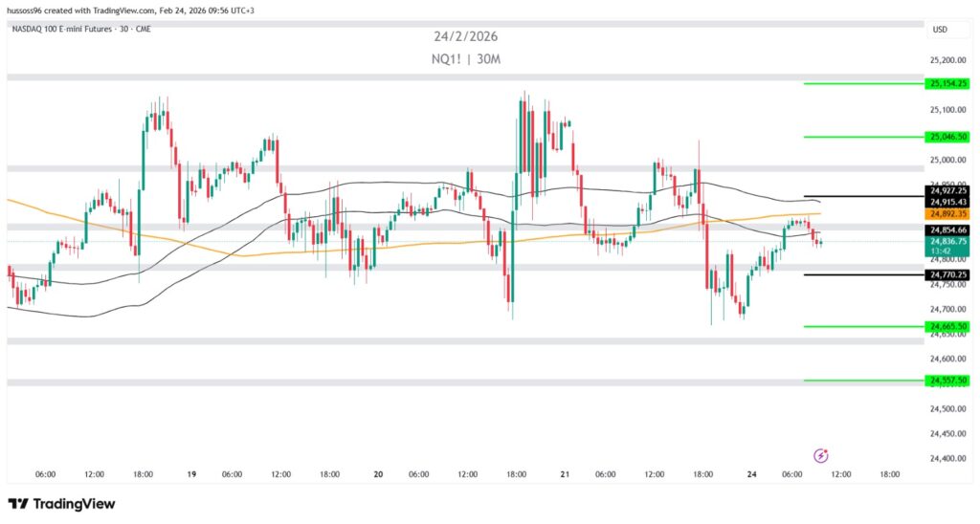The image size is (980, 524).
Task: Click the date 21 on time axis
Action: pyautogui.click(x=567, y=473)
